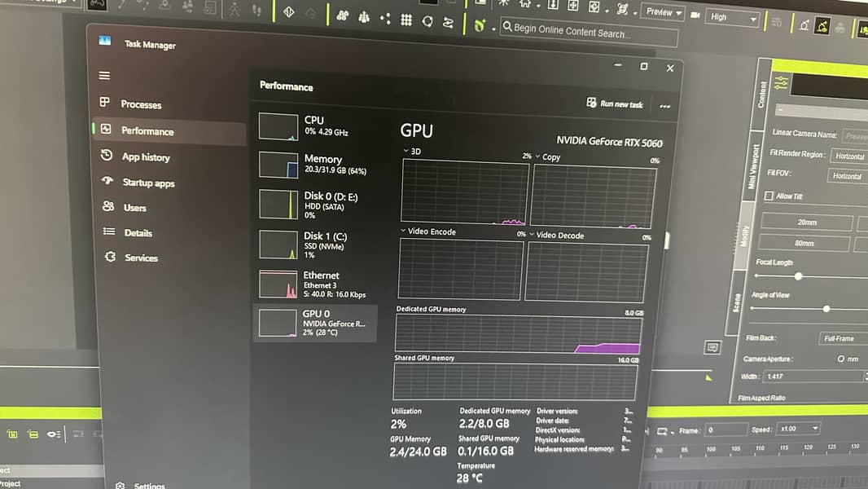Click the green smart content icon by search
868x489 pixels.
[480, 25]
